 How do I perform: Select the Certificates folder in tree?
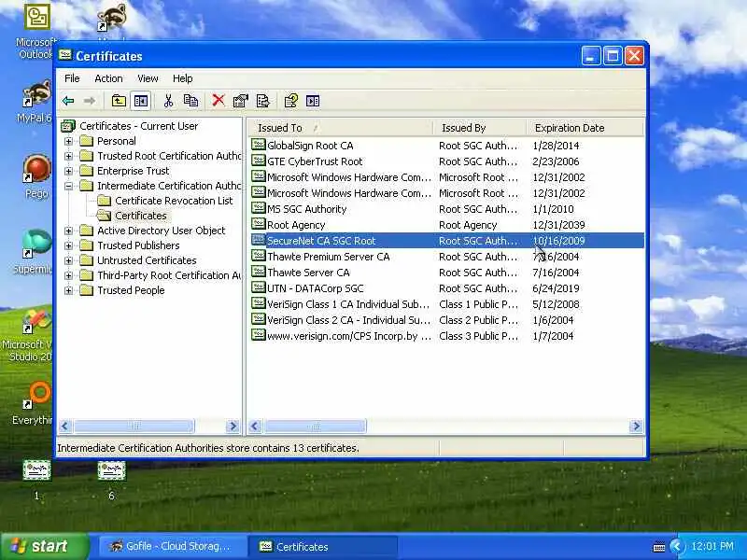tap(141, 216)
